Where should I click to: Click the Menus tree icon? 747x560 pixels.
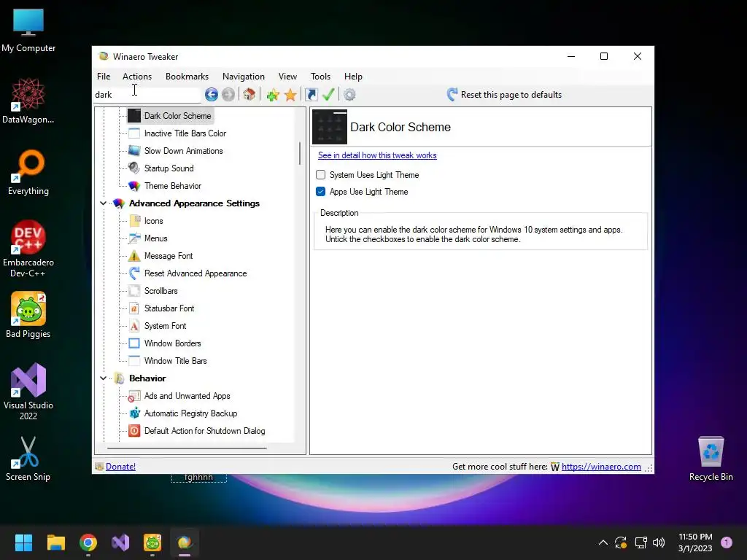tap(134, 238)
